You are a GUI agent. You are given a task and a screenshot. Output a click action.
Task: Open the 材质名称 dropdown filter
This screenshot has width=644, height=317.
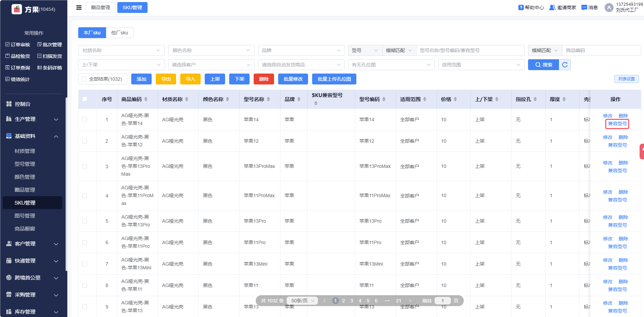(121, 50)
